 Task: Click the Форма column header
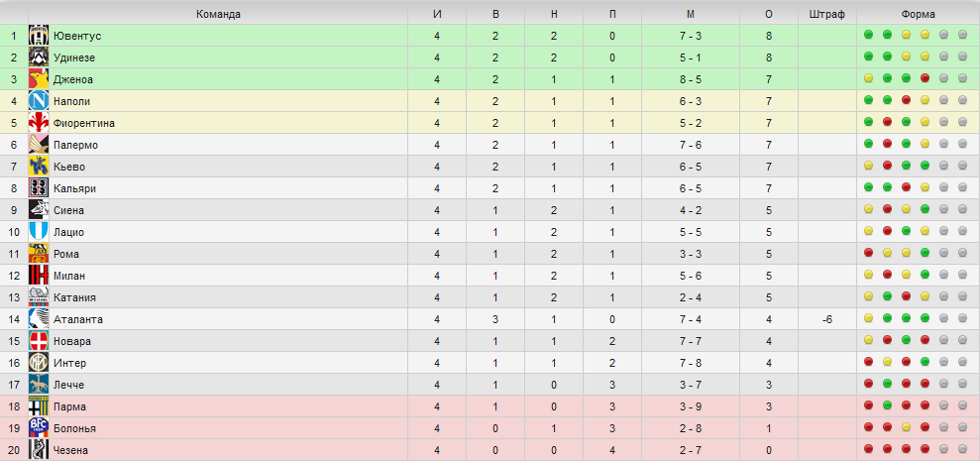[x=919, y=15]
